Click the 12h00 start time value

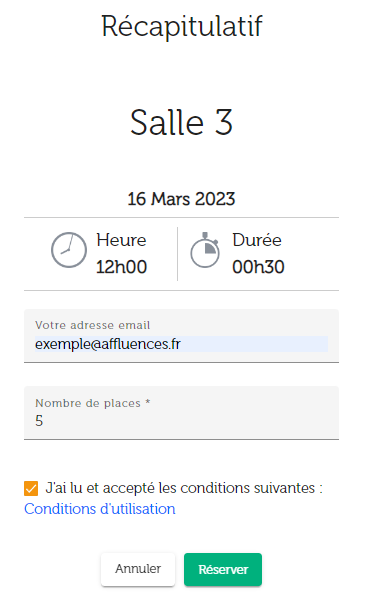pos(122,267)
